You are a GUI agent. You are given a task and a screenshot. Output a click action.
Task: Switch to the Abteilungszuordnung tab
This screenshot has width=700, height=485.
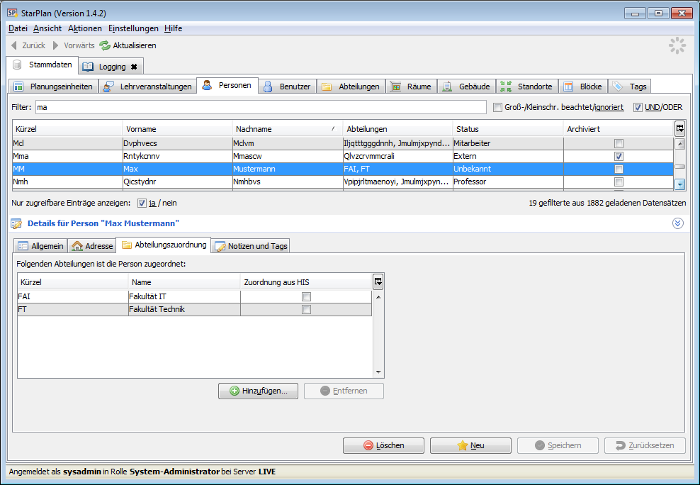click(163, 245)
